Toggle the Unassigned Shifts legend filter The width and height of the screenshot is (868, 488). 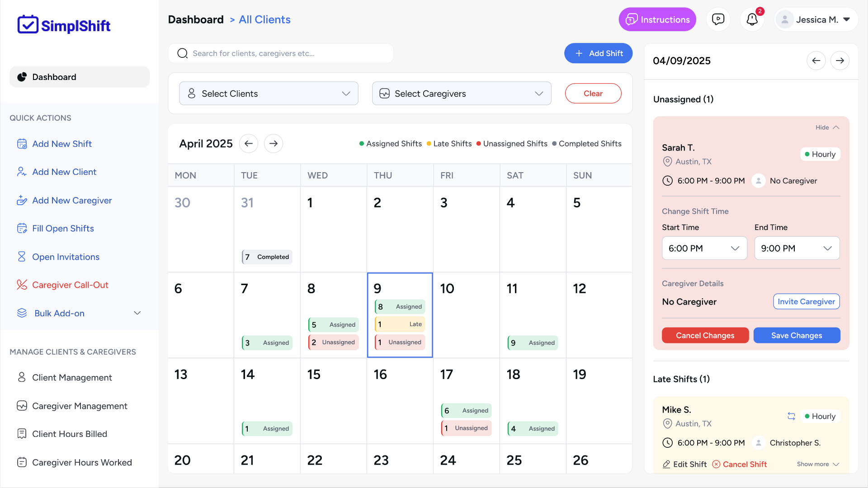pos(511,143)
